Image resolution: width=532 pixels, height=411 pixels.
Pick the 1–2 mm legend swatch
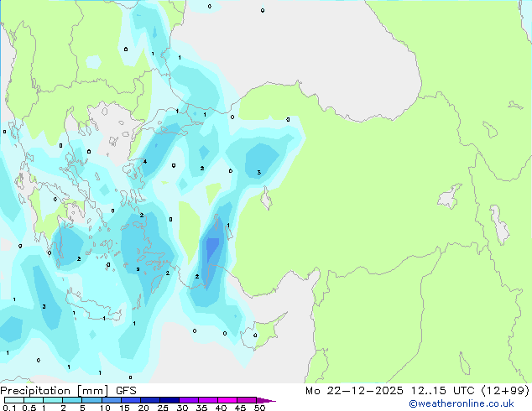pyautogui.click(x=53, y=400)
